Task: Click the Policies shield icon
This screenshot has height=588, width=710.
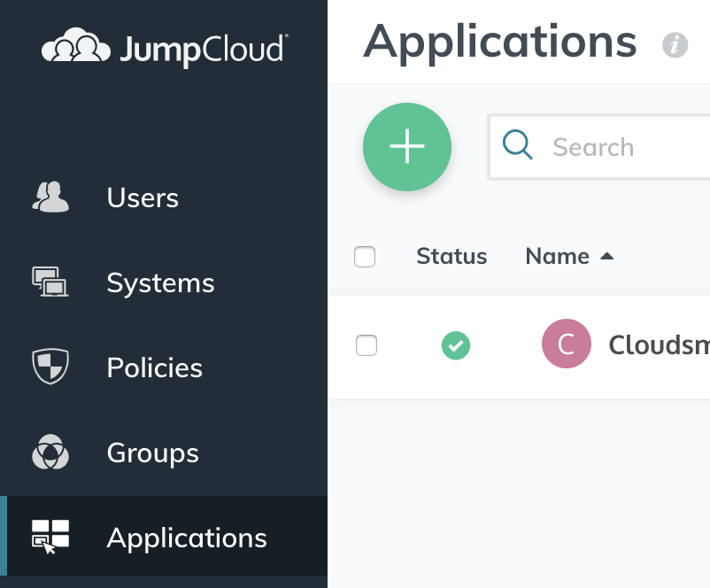Action: [50, 367]
